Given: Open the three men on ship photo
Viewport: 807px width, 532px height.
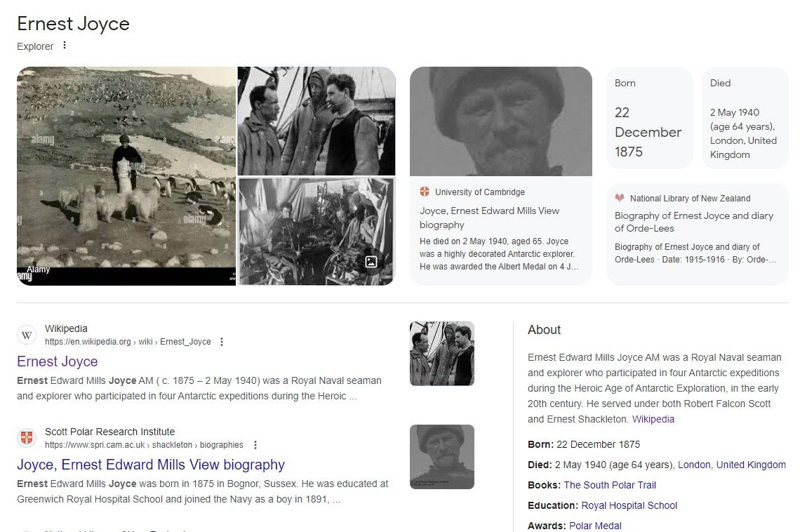Looking at the screenshot, I should (x=316, y=121).
